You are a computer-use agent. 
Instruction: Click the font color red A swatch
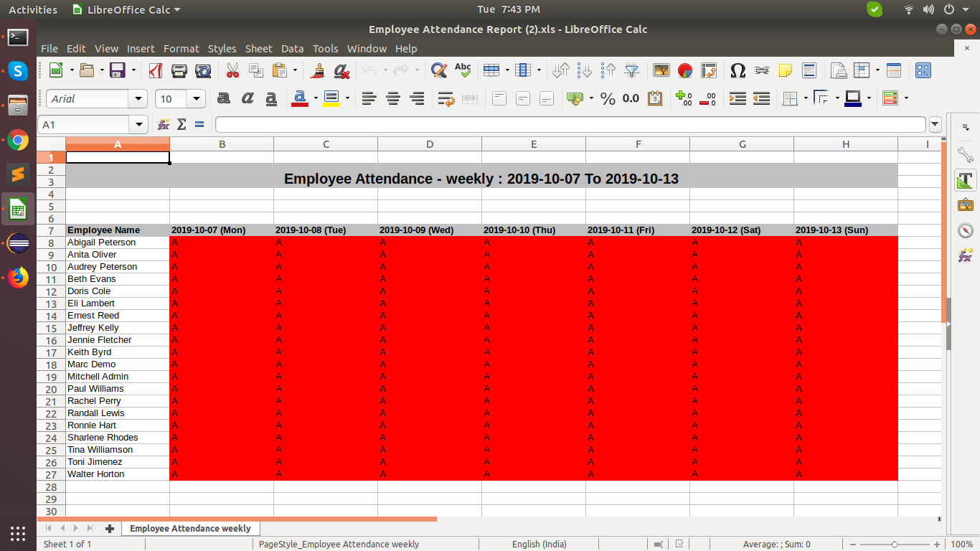click(300, 98)
